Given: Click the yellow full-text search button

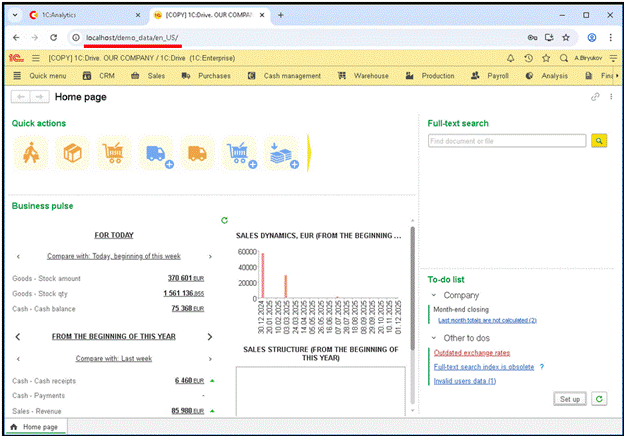Looking at the screenshot, I should pyautogui.click(x=599, y=142).
